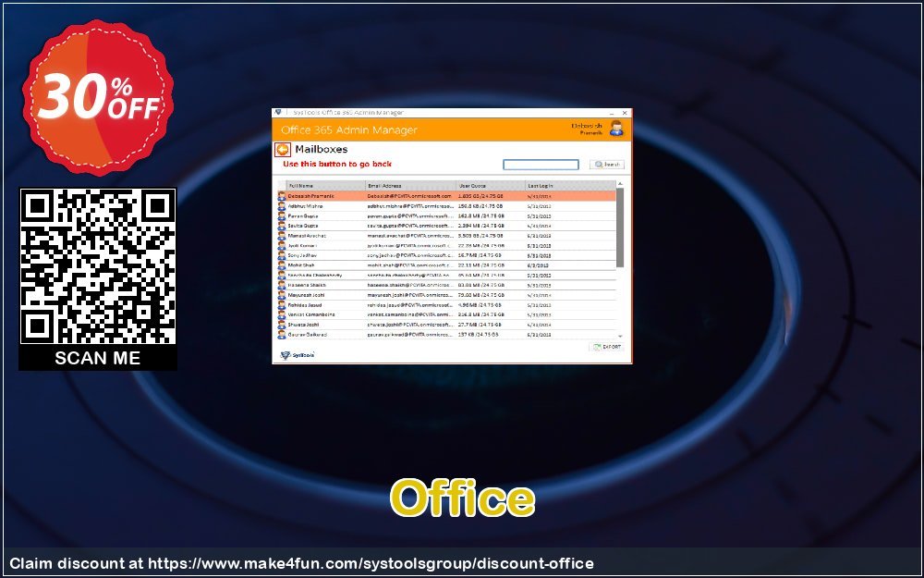Click the user icon beside Sony Jadhav
Viewport: 924px width, 578px height.
(282, 255)
